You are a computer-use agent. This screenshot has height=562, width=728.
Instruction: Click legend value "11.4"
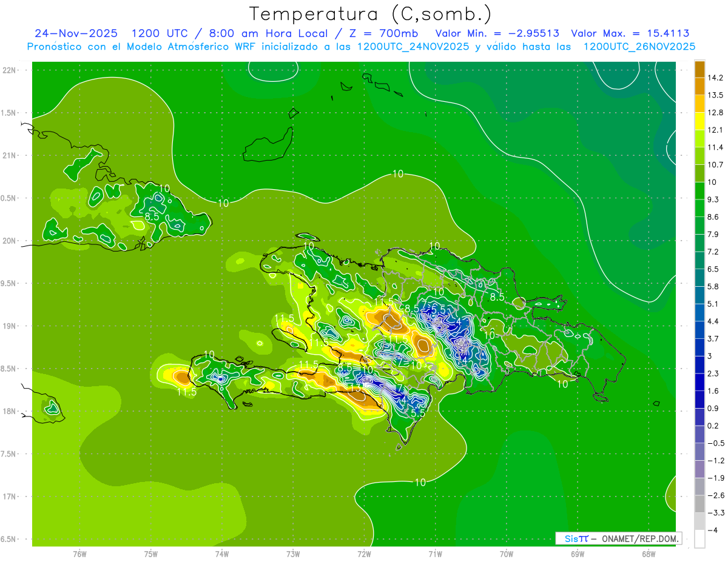pyautogui.click(x=715, y=147)
